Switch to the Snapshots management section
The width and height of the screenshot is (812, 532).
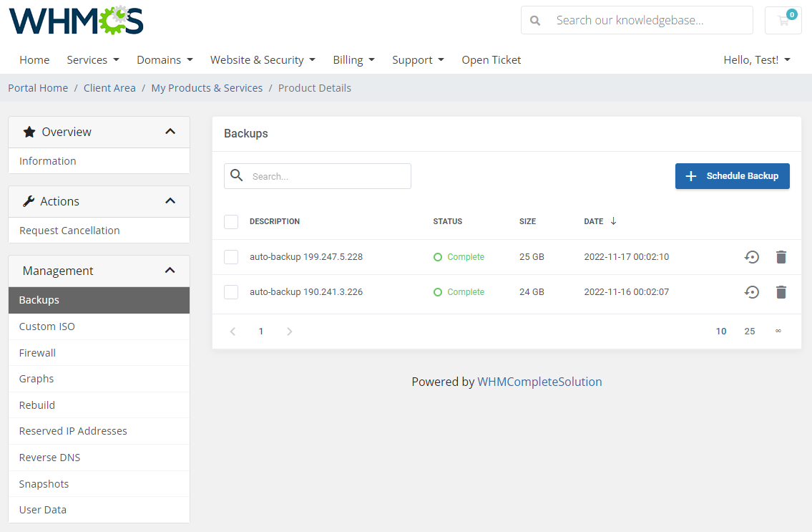[44, 483]
